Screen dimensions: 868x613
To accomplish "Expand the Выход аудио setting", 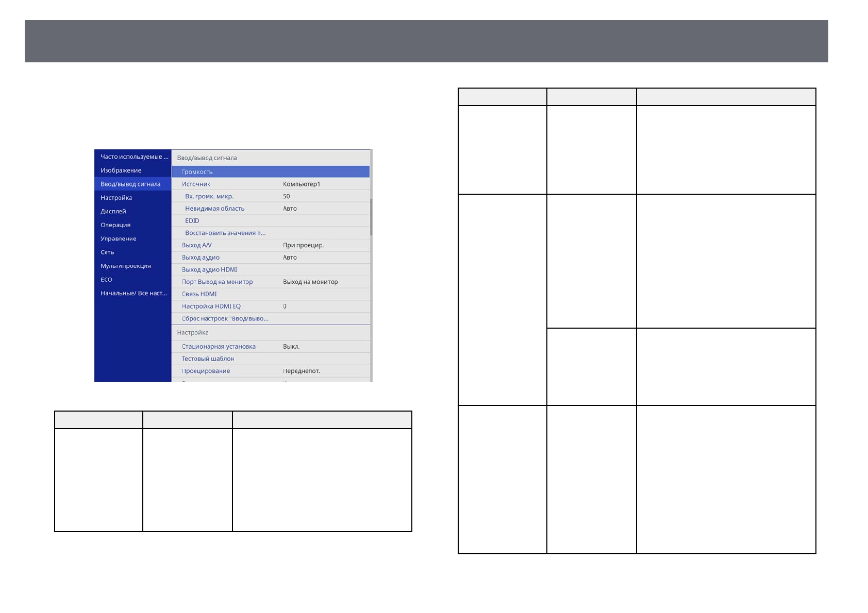I will pos(271,258).
